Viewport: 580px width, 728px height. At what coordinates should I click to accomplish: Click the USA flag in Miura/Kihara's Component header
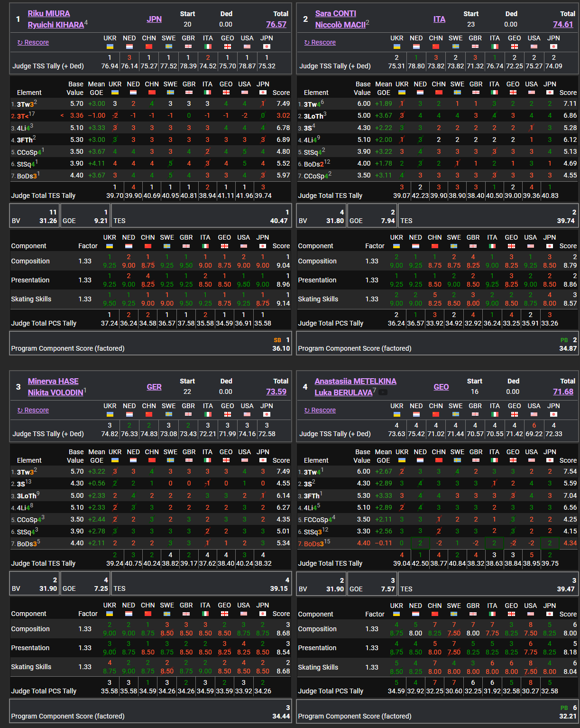point(243,246)
